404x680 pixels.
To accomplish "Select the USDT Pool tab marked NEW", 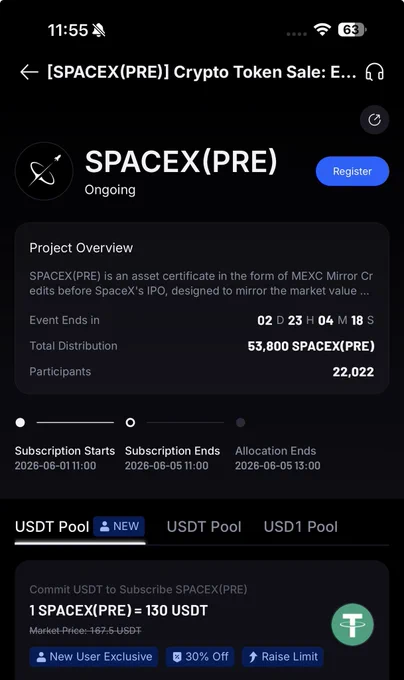I will (x=80, y=526).
